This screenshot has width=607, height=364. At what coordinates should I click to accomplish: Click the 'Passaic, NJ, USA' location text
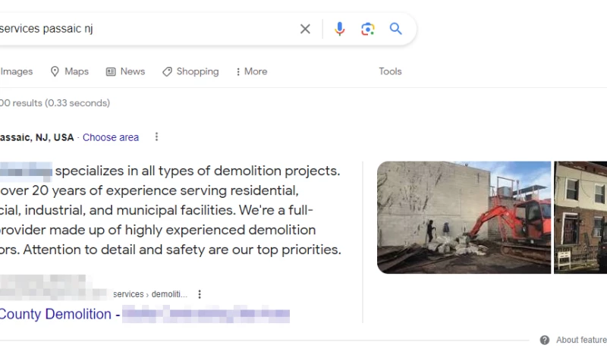(36, 137)
